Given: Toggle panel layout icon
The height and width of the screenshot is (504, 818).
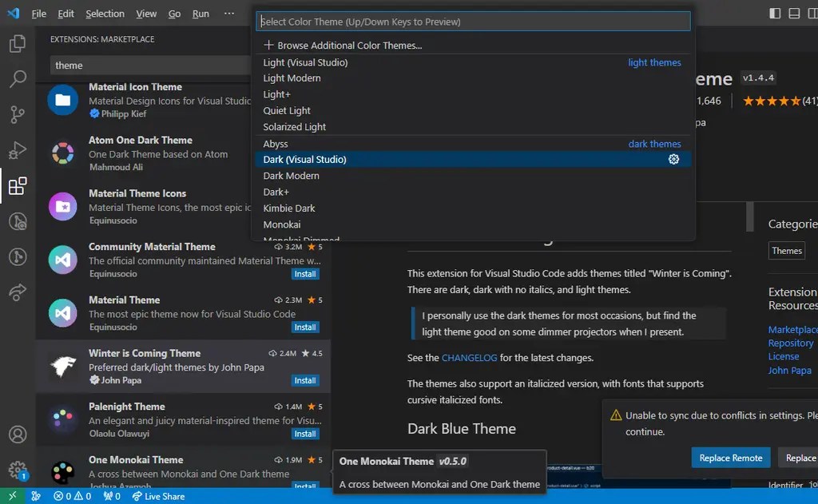Looking at the screenshot, I should click(x=794, y=13).
